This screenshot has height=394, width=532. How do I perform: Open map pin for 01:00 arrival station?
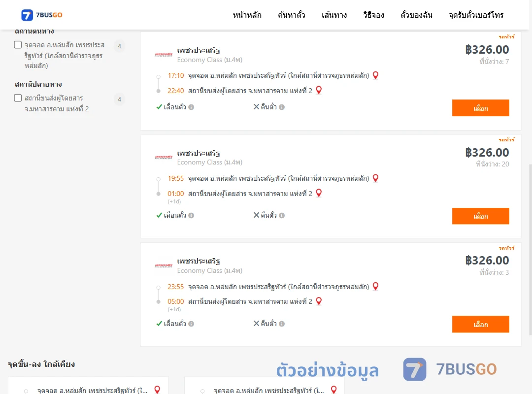(x=319, y=193)
